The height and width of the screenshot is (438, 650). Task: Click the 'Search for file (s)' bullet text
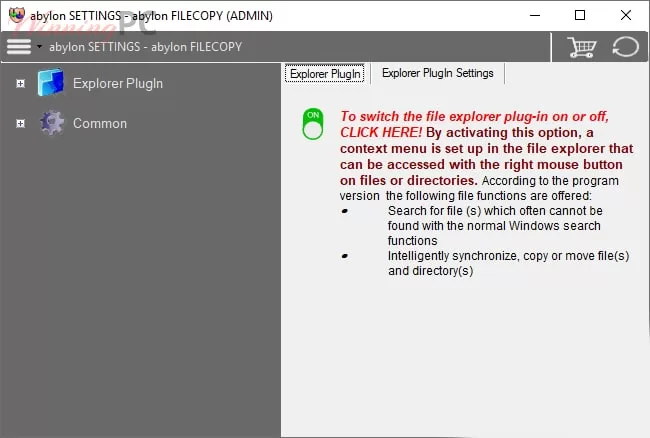click(495, 226)
